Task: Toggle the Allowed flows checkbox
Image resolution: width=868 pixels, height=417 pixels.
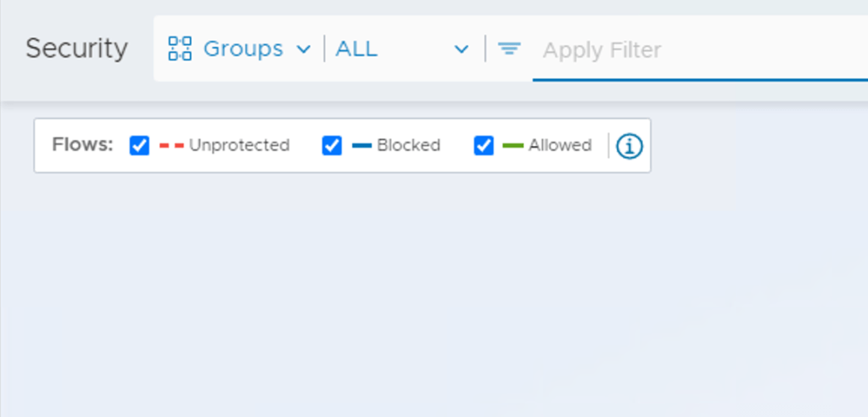Action: 484,146
